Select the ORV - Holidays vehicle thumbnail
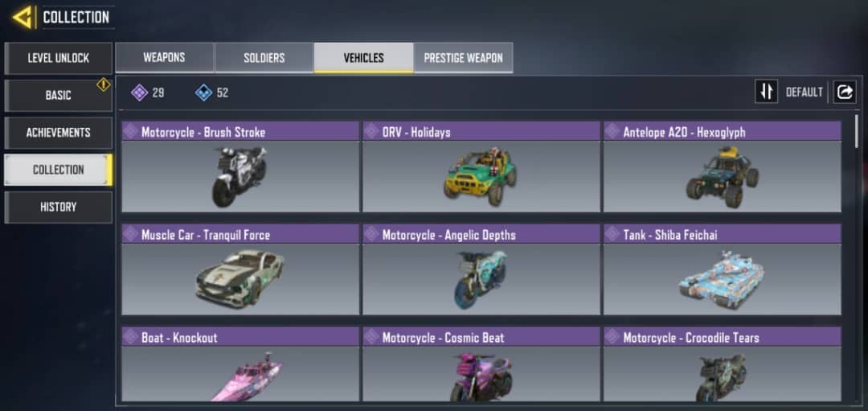Screen dimensions: 868x411 pyautogui.click(x=481, y=176)
